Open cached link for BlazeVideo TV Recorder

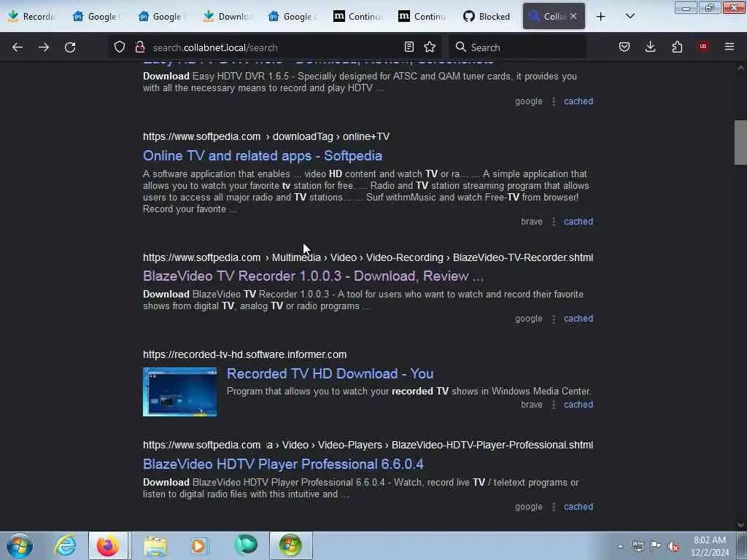point(578,319)
